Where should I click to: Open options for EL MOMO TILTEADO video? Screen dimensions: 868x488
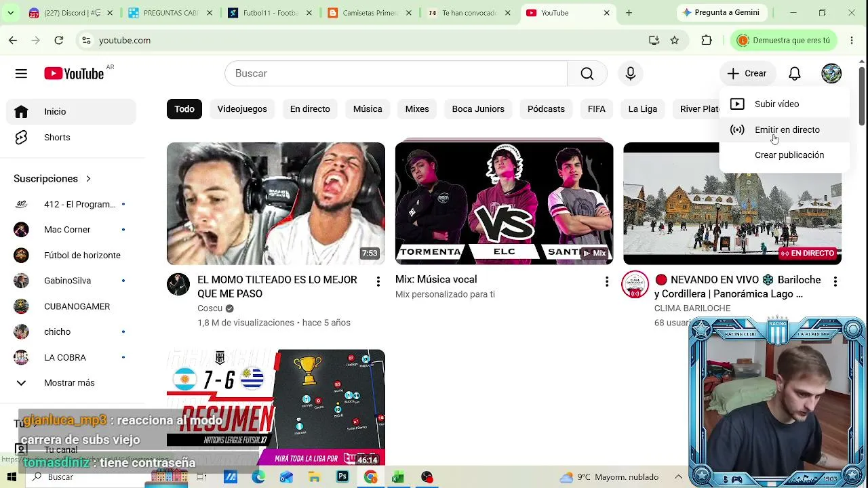click(x=378, y=281)
